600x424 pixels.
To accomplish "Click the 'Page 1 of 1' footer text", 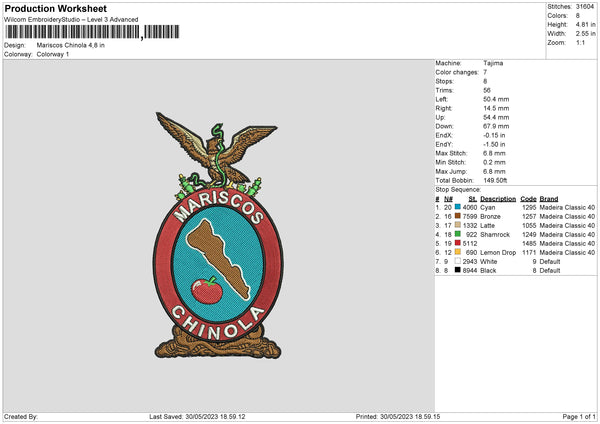I will 579,416.
